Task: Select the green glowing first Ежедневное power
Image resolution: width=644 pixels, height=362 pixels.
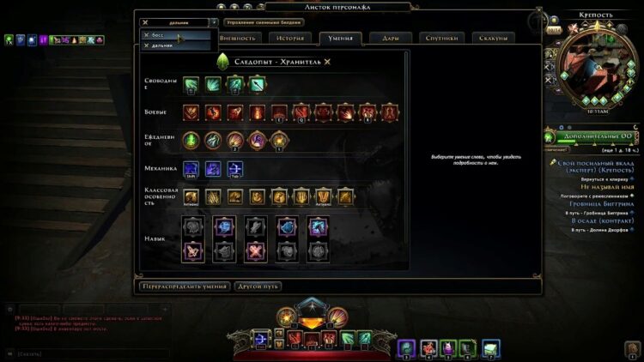Action: coord(191,141)
